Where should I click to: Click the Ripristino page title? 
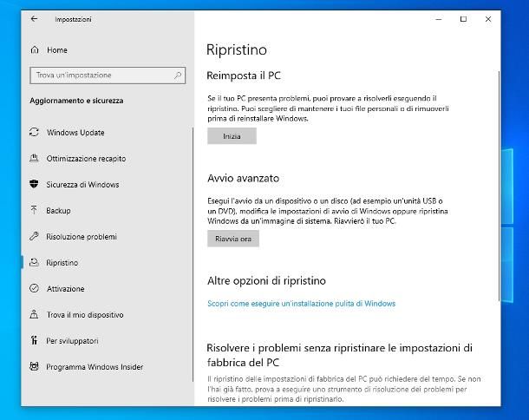(237, 49)
